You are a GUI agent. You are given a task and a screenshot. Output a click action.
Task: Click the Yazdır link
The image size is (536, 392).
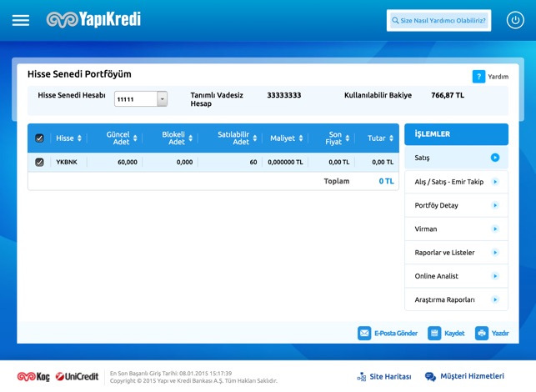coord(500,333)
